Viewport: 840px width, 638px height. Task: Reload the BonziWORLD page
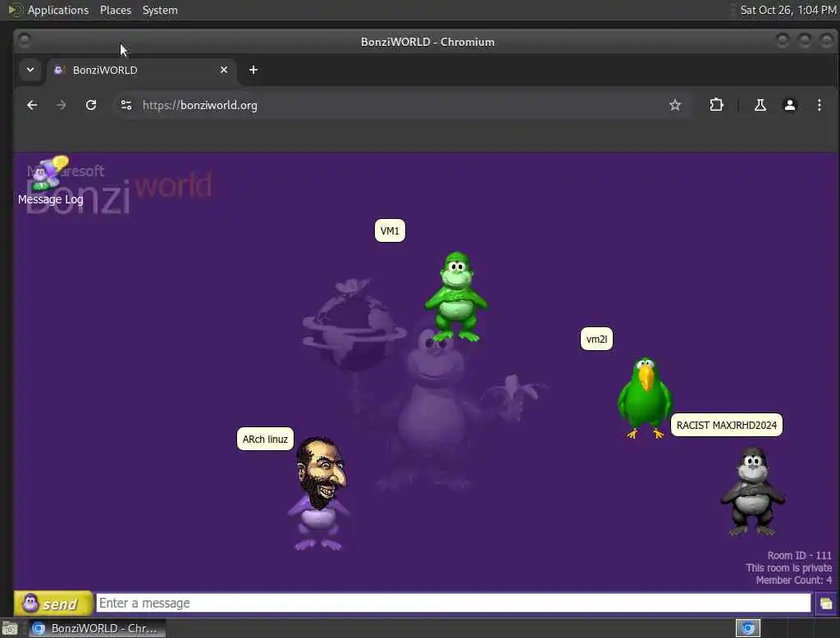91,105
